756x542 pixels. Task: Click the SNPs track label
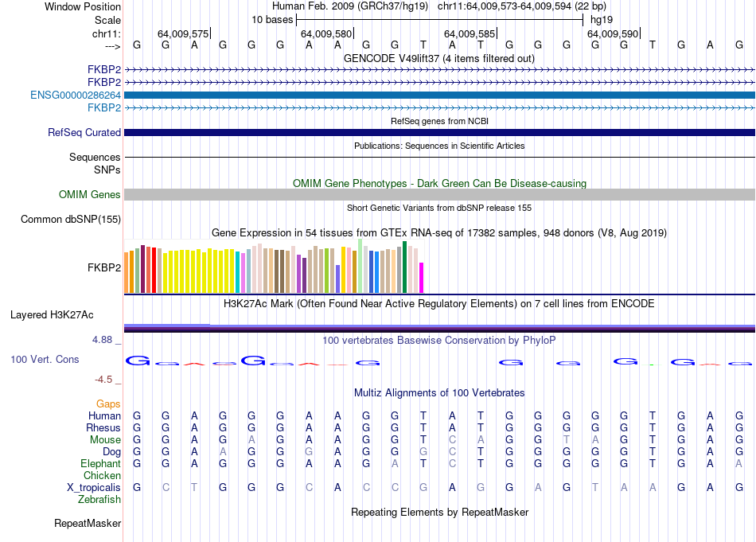click(107, 170)
